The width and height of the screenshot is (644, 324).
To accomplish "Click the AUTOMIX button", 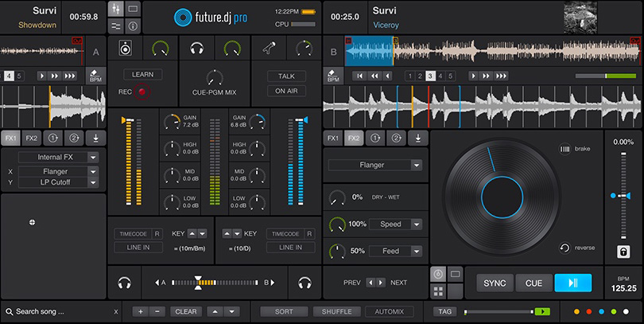I will coord(389,312).
